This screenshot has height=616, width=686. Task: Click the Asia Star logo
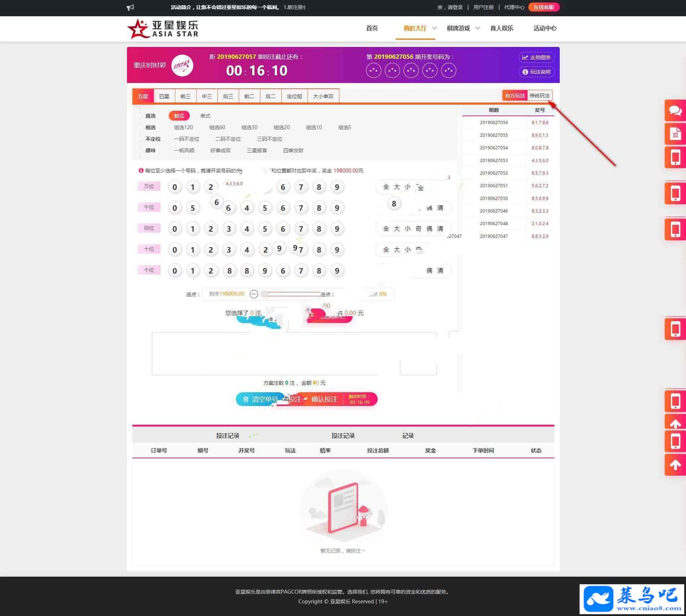coord(163,29)
